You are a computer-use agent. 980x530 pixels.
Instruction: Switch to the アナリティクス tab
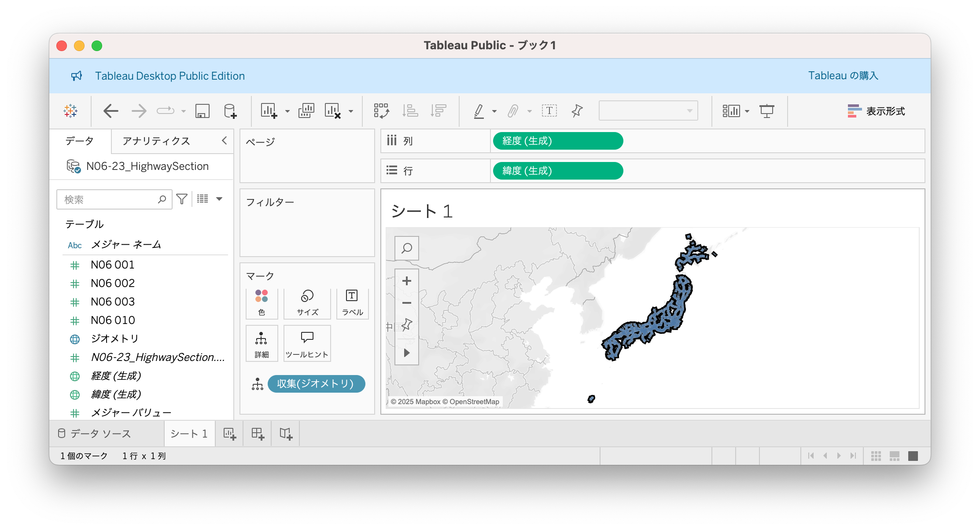[156, 141]
